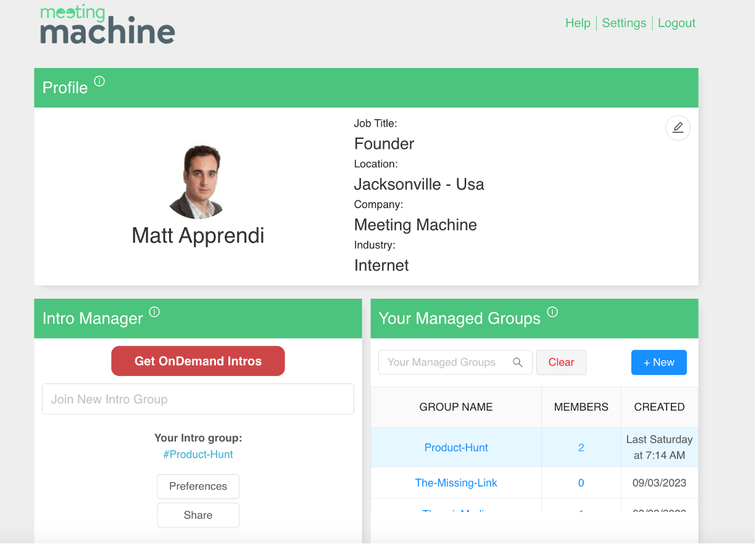Create a group with + New
The image size is (756, 544).
point(659,362)
